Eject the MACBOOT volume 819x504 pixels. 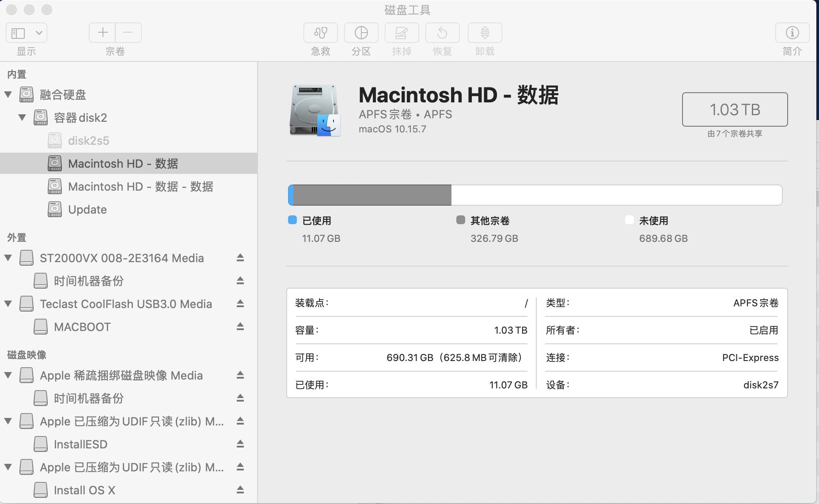(240, 327)
